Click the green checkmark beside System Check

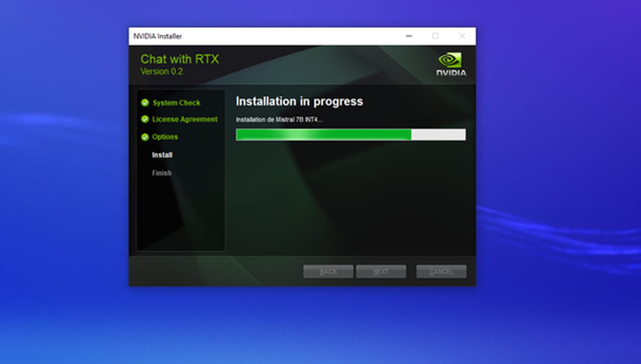pyautogui.click(x=145, y=103)
